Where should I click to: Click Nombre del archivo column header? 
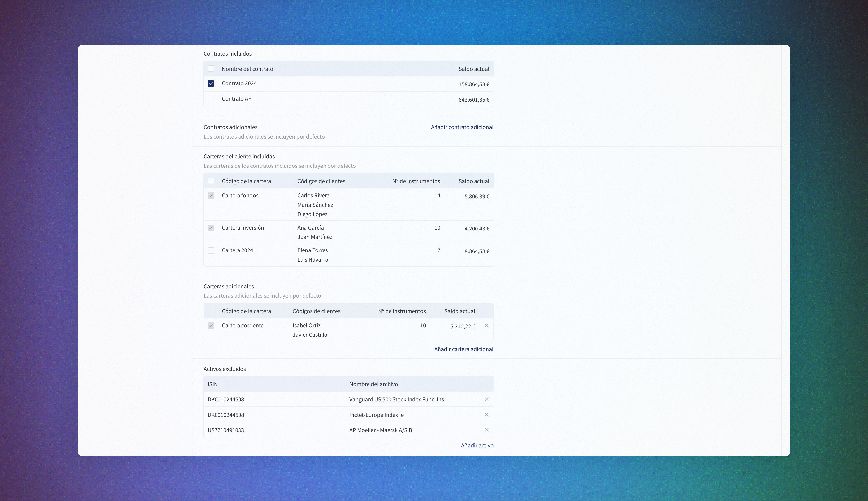point(373,384)
